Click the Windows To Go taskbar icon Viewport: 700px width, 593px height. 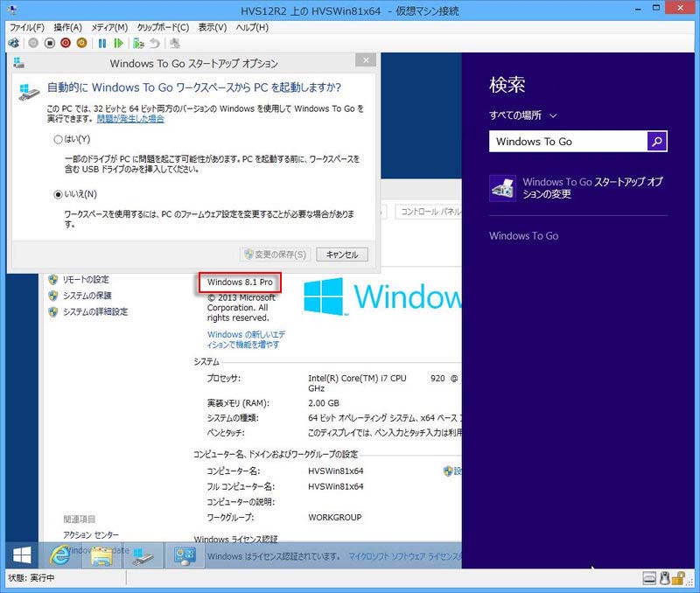(x=143, y=556)
